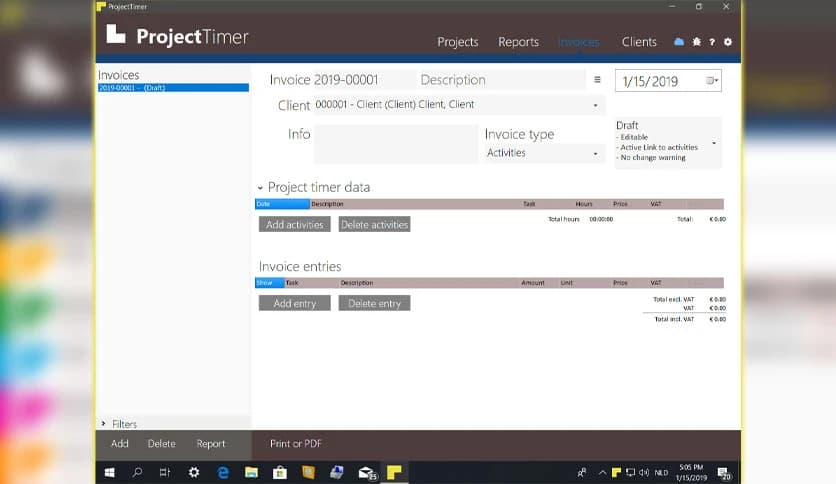
Task: Click into the Description input field
Action: coord(500,80)
